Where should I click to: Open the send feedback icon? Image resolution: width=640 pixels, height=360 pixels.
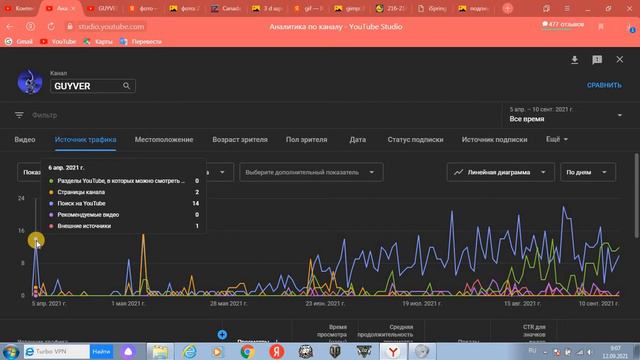tap(597, 60)
